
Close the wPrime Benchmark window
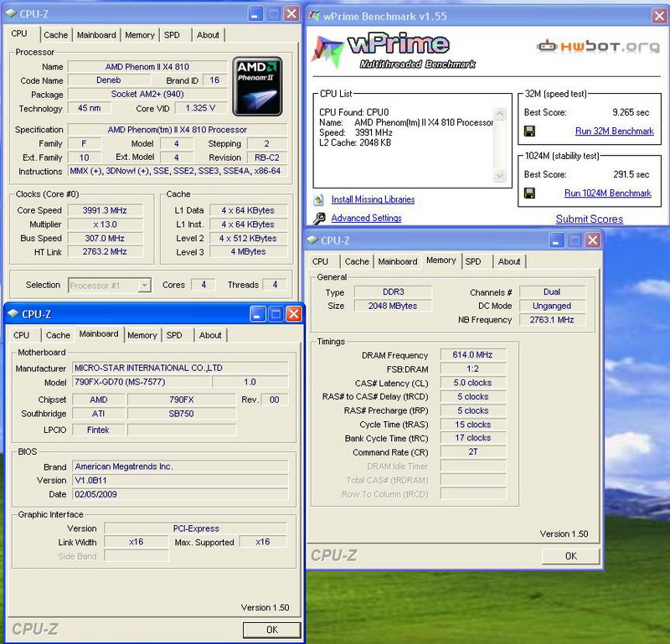[x=659, y=16]
